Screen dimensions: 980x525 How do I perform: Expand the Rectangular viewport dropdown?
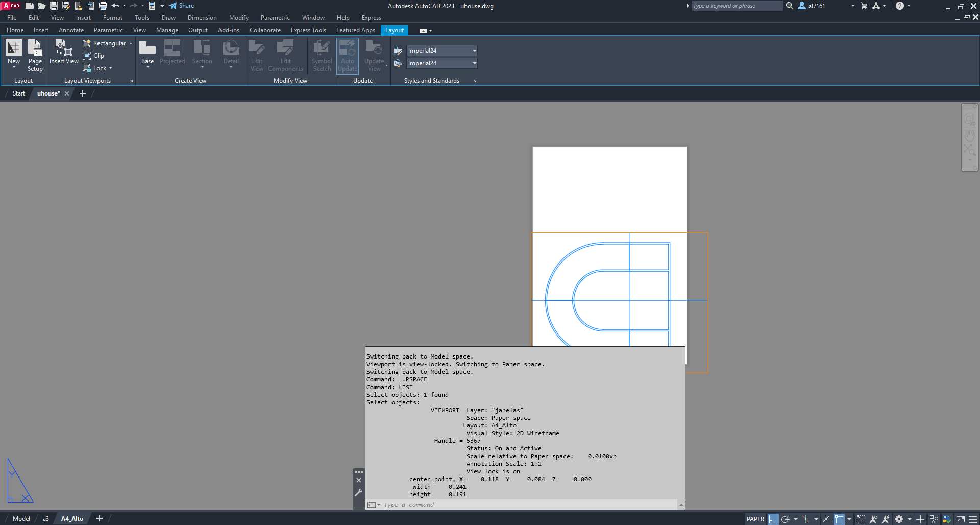[x=131, y=43]
